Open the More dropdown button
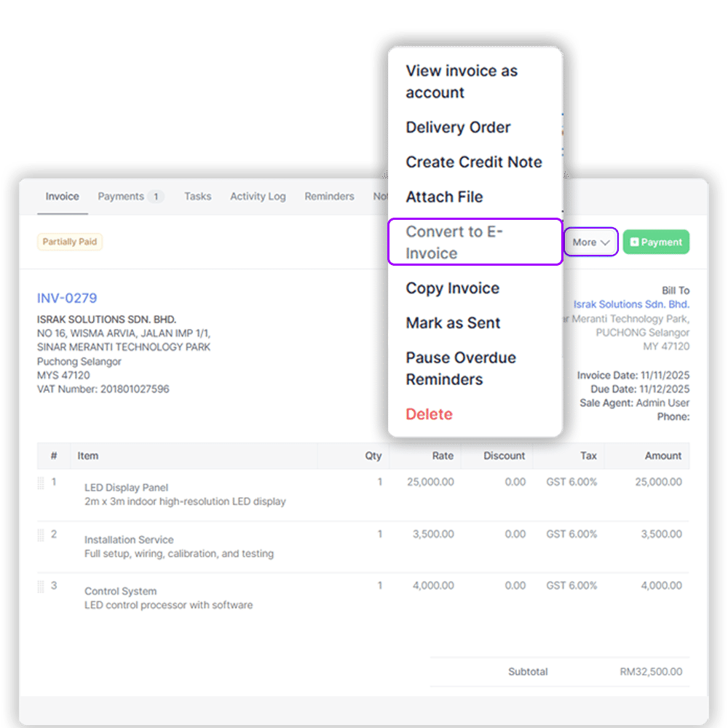The width and height of the screenshot is (728, 728). [x=590, y=242]
